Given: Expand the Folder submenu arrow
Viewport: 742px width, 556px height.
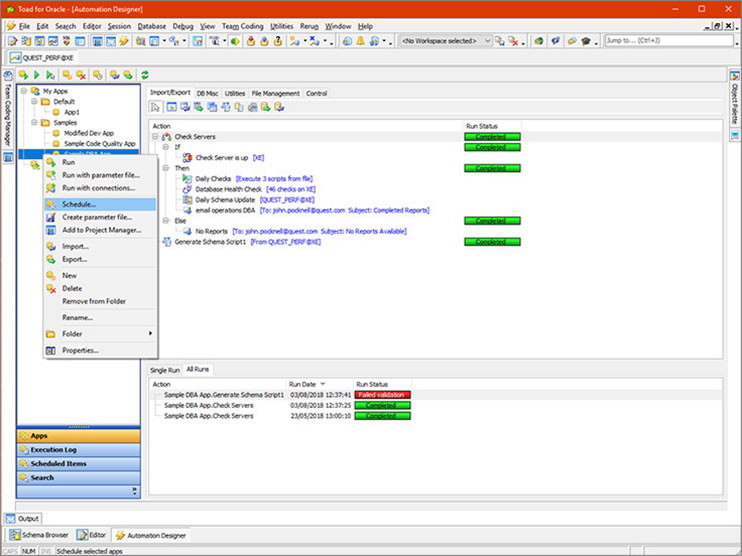Looking at the screenshot, I should click(x=150, y=334).
